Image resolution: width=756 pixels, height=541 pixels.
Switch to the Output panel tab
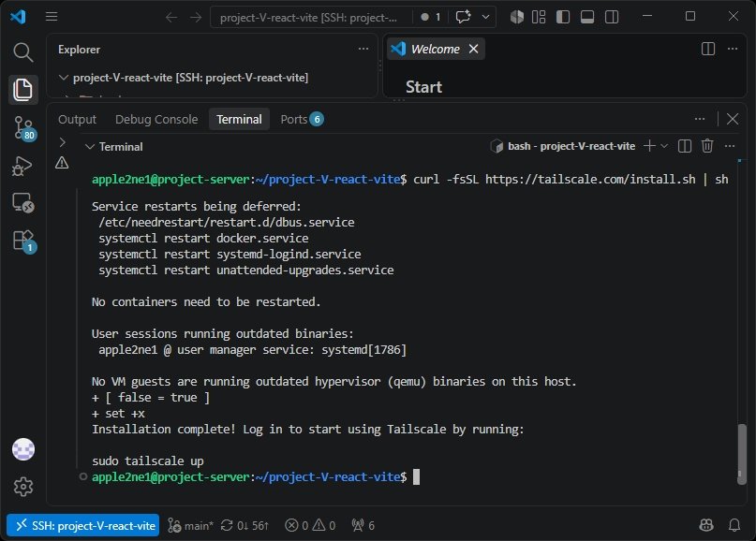point(77,119)
